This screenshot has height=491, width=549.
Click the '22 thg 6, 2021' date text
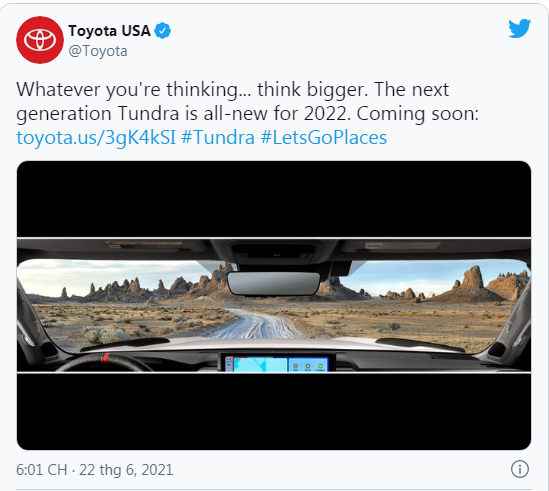click(126, 470)
